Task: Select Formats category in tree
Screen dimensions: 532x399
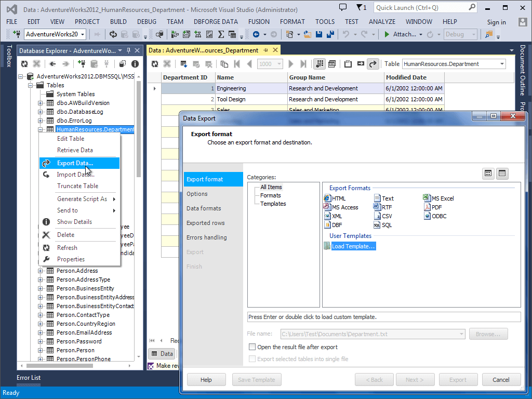Action: click(270, 195)
